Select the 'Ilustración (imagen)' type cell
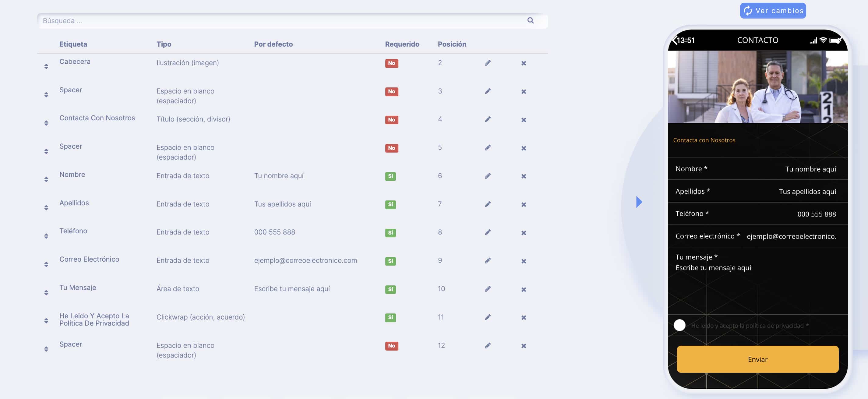The width and height of the screenshot is (868, 399). click(x=188, y=63)
